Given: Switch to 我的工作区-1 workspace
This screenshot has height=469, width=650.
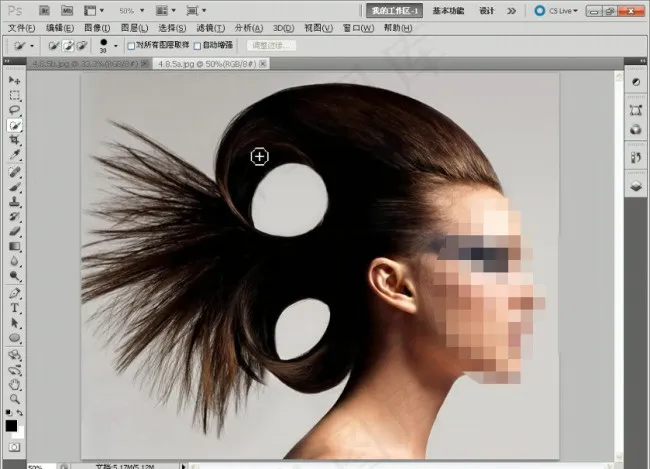Looking at the screenshot, I should point(394,11).
